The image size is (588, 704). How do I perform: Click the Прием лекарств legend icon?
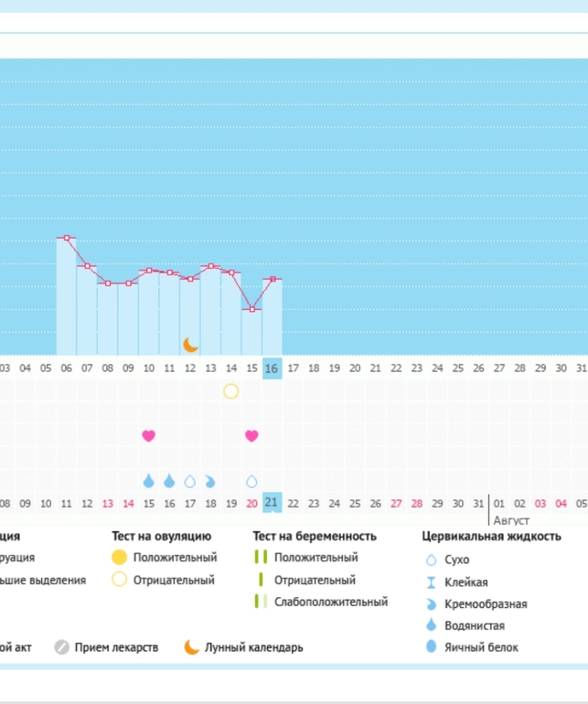[x=62, y=647]
